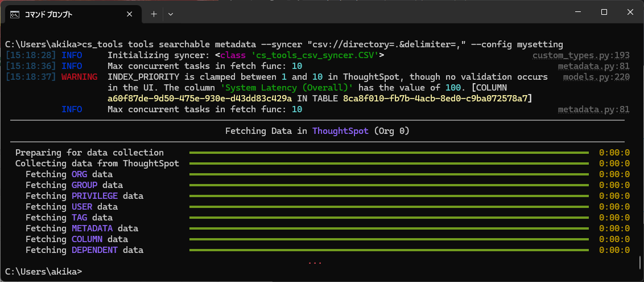Click the red ellipsis below the progress list
This screenshot has width=644, height=282.
coord(315,262)
